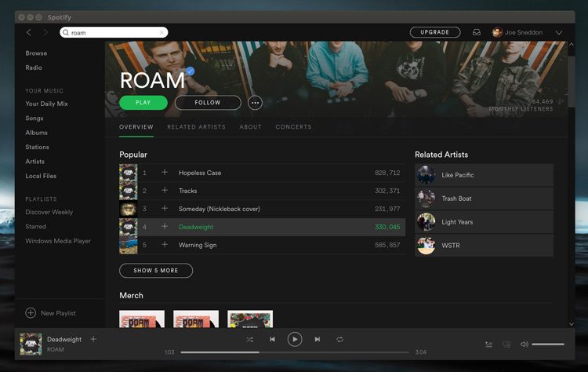
Task: Open the play queue icon
Action: coord(488,345)
